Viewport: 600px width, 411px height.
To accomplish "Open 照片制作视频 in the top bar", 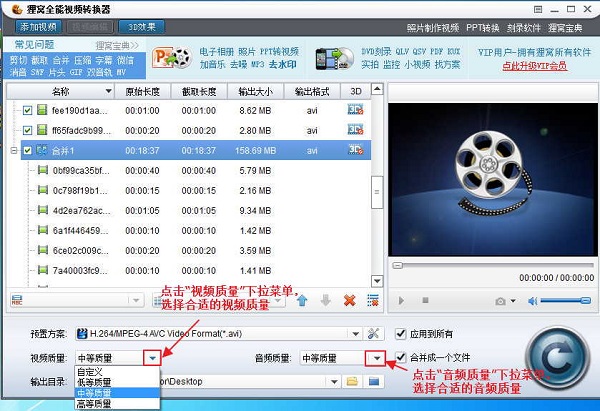I will click(433, 28).
